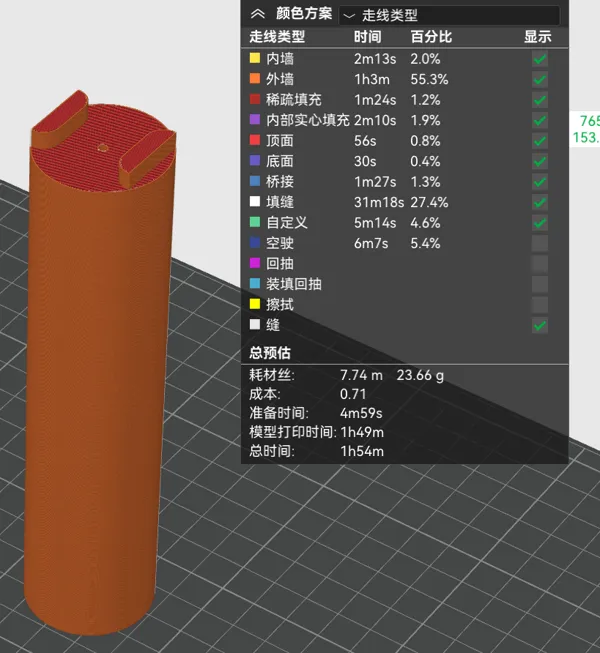Click the violet 底面 color swatch
This screenshot has width=600, height=653.
pos(255,160)
